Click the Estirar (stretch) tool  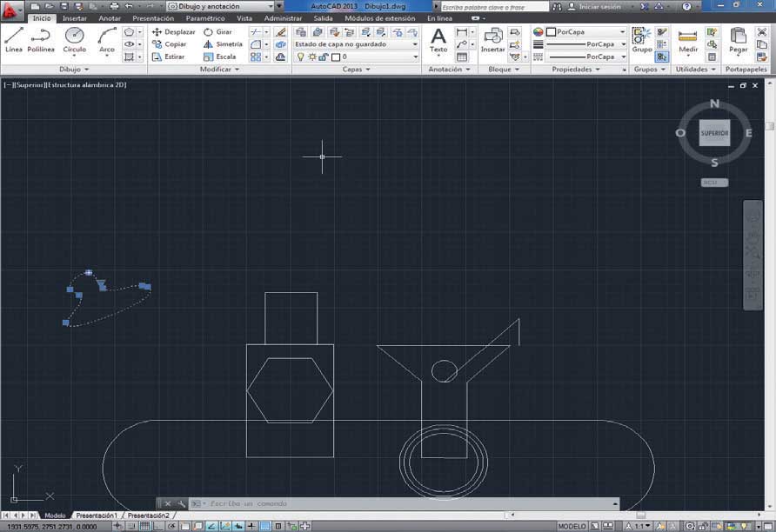click(x=169, y=57)
